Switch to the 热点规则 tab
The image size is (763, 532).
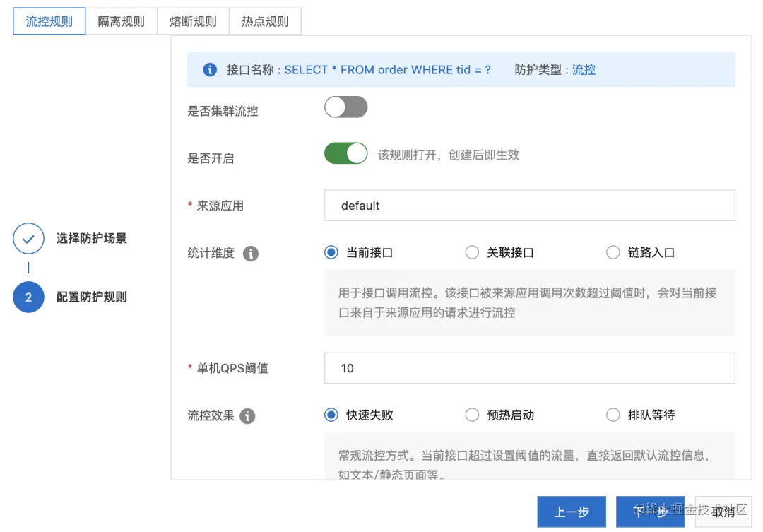(x=265, y=21)
